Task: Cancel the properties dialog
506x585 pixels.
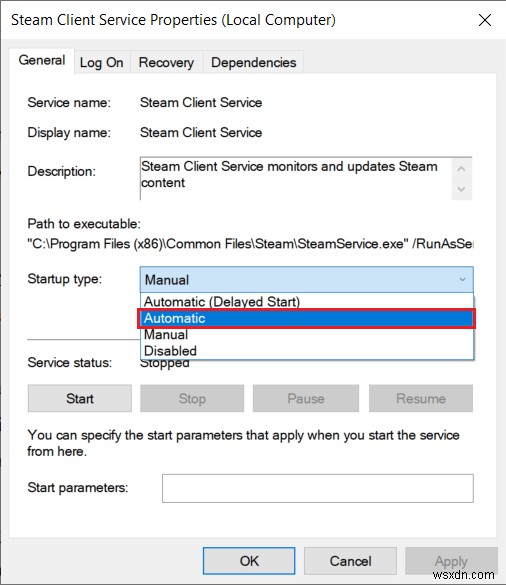Action: 350,561
